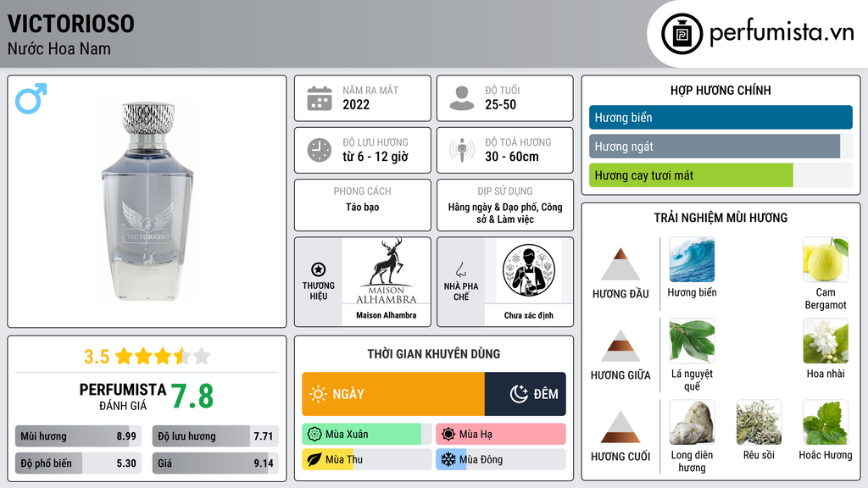Image resolution: width=868 pixels, height=488 pixels.
Task: Click the Hương đầu pyramid icon
Action: click(x=620, y=264)
